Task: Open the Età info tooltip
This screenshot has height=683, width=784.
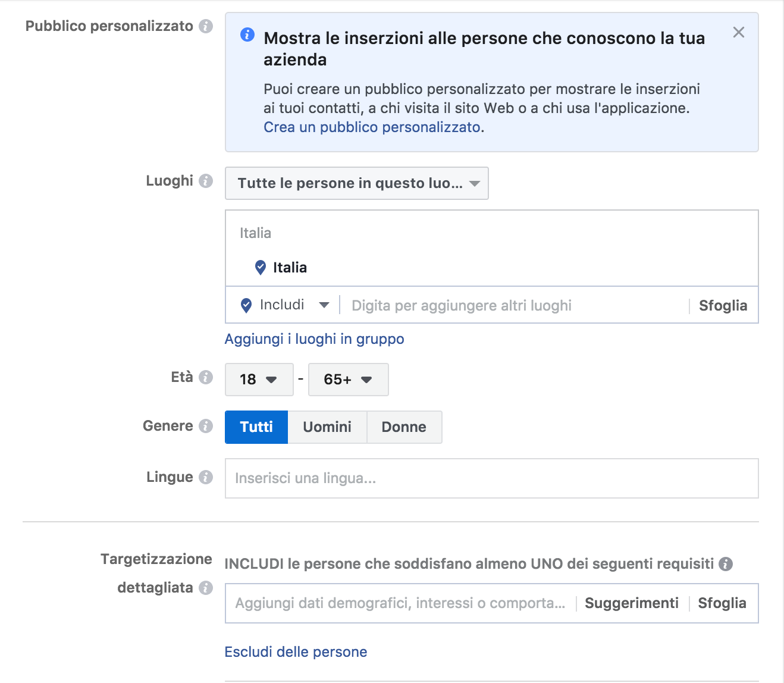Action: point(206,377)
